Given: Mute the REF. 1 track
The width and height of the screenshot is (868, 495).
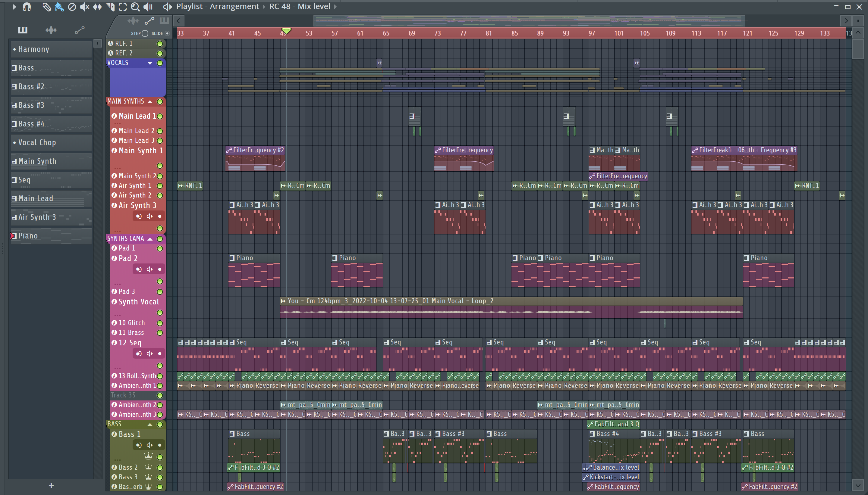Looking at the screenshot, I should click(x=159, y=44).
